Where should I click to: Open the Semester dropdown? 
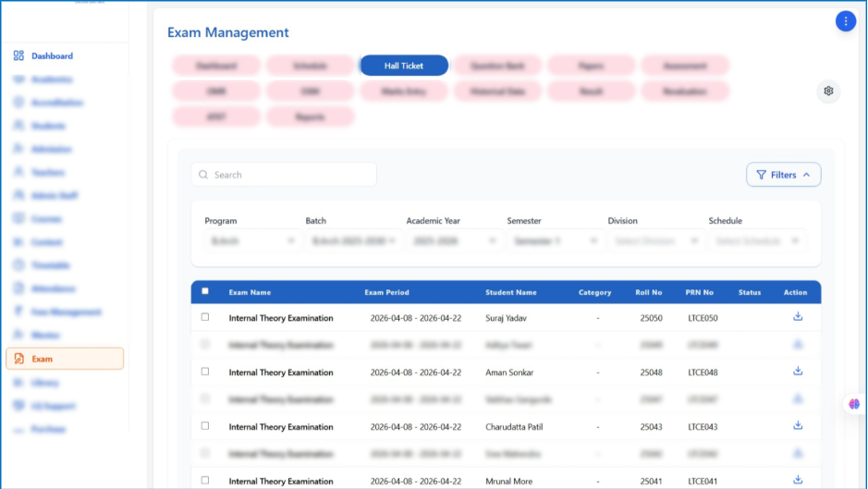[x=555, y=241]
